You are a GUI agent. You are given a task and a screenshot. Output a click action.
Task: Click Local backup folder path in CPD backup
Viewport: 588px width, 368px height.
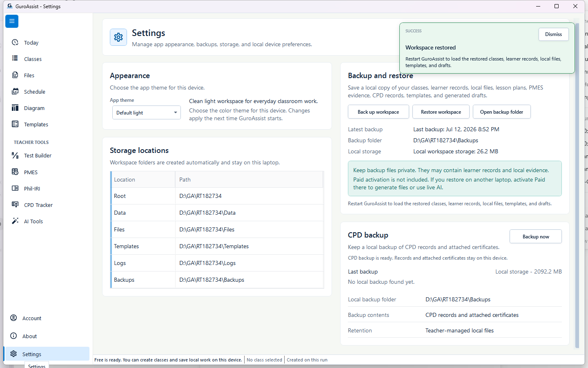[458, 299]
